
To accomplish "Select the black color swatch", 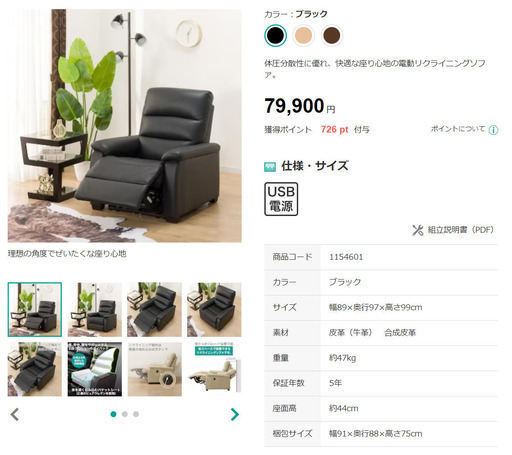I will [x=275, y=35].
